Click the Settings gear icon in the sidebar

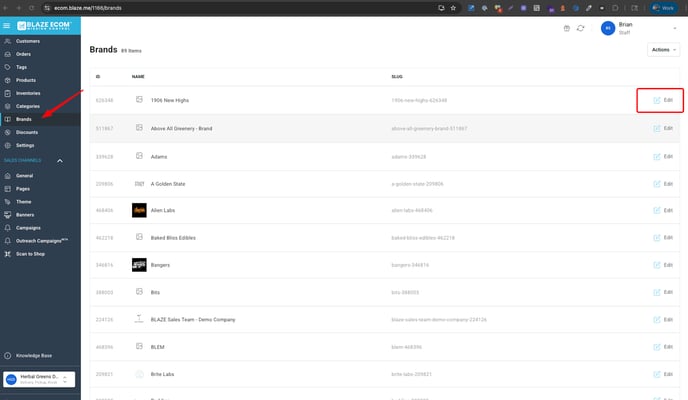(x=8, y=145)
